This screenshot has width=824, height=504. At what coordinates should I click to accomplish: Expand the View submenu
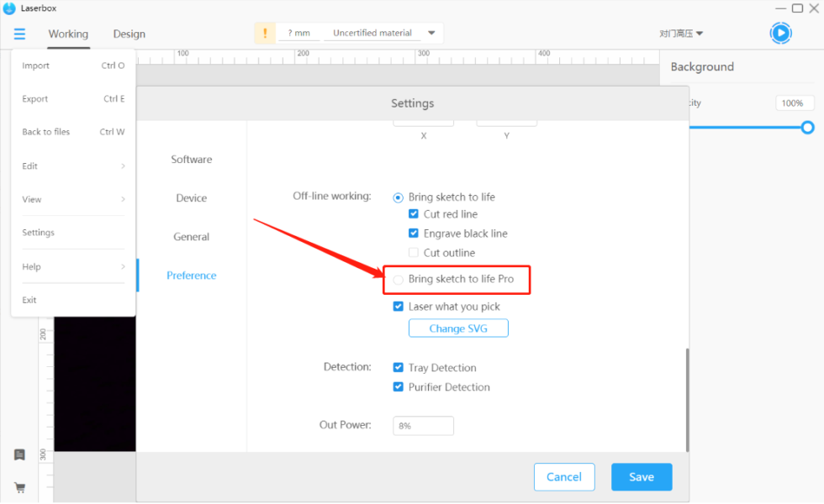pos(73,200)
